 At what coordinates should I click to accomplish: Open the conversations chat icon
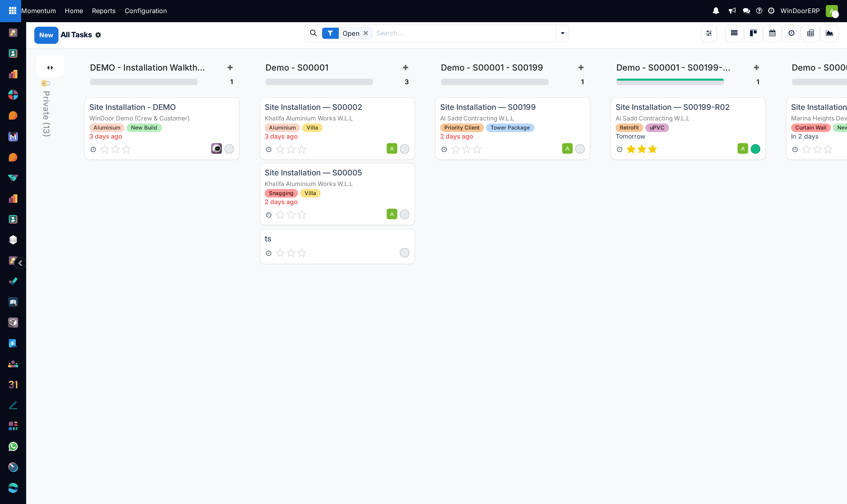(x=746, y=11)
